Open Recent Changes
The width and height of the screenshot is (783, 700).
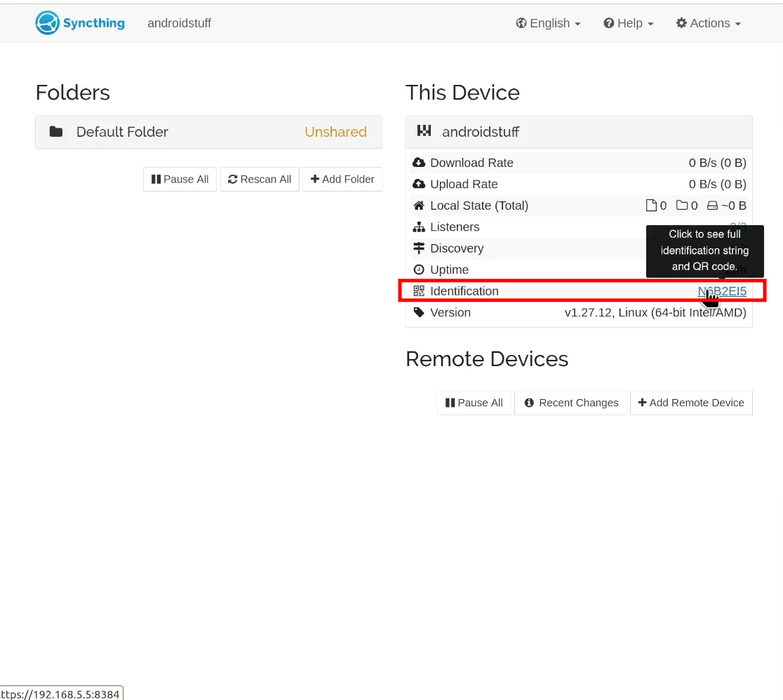coord(571,403)
